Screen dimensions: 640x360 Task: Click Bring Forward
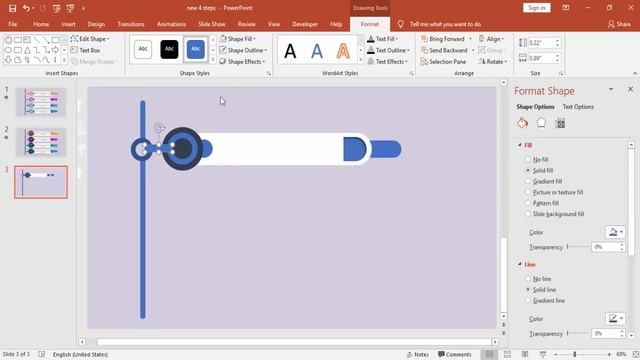click(443, 39)
